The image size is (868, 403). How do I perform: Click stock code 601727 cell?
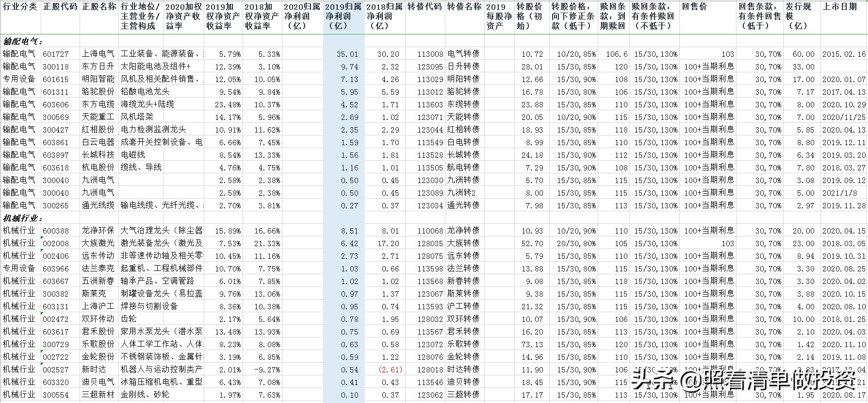tap(56, 54)
